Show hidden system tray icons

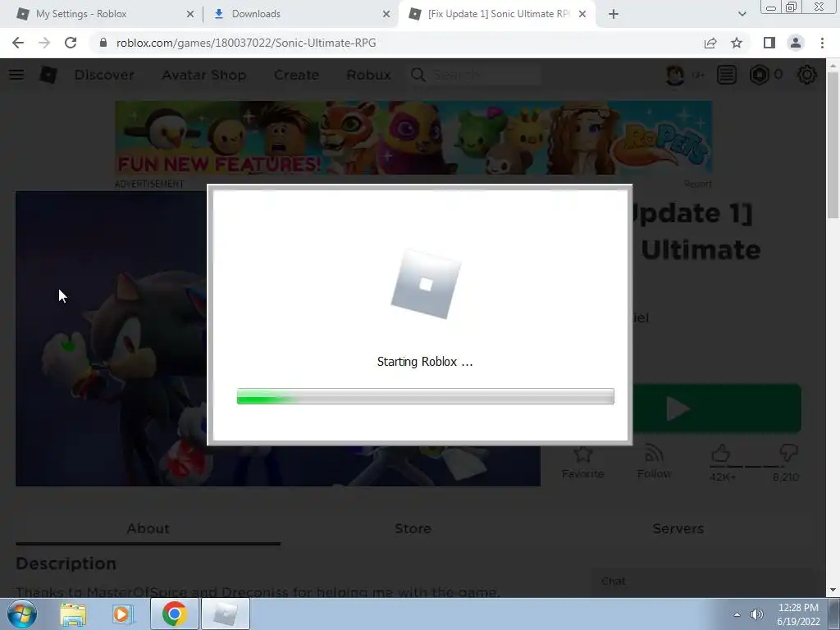(737, 614)
